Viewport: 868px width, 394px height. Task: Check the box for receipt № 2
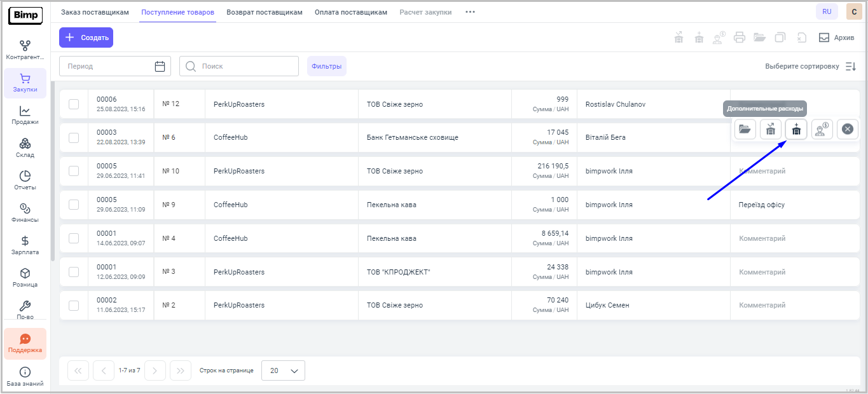click(x=74, y=305)
